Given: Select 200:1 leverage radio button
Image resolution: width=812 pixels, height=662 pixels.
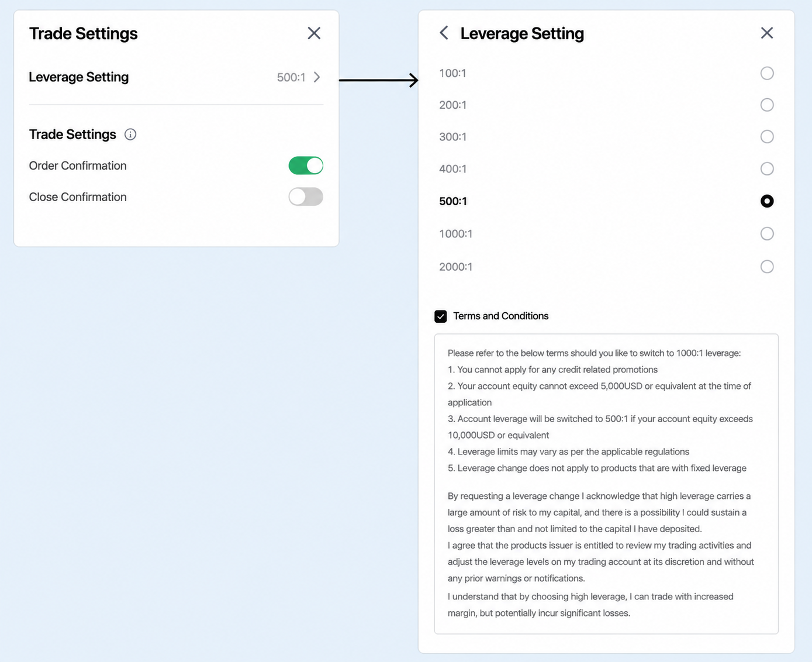Looking at the screenshot, I should (x=767, y=105).
